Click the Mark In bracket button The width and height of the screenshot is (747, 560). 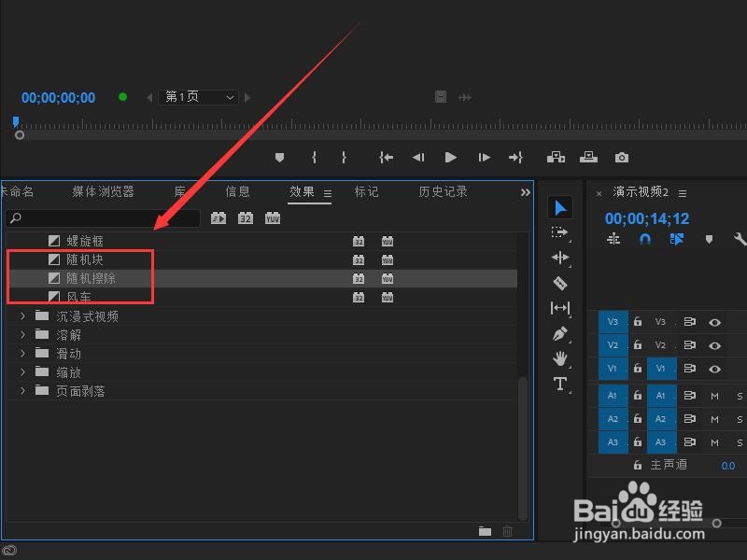(314, 157)
